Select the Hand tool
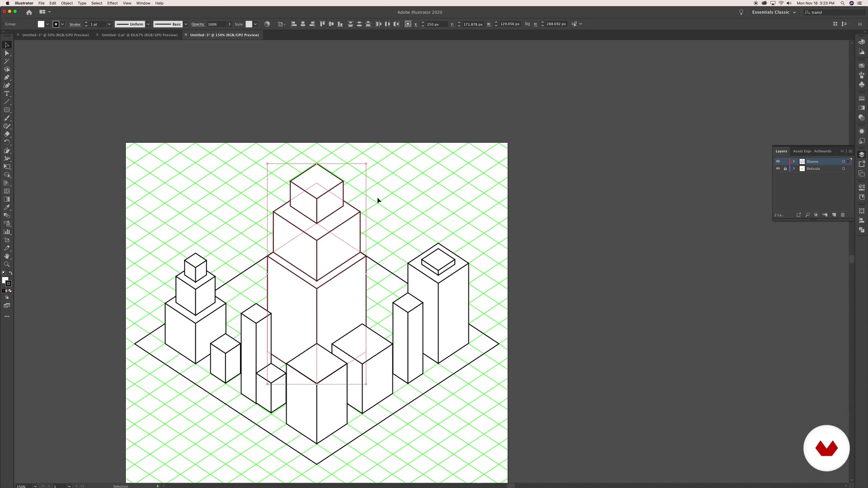 7,256
